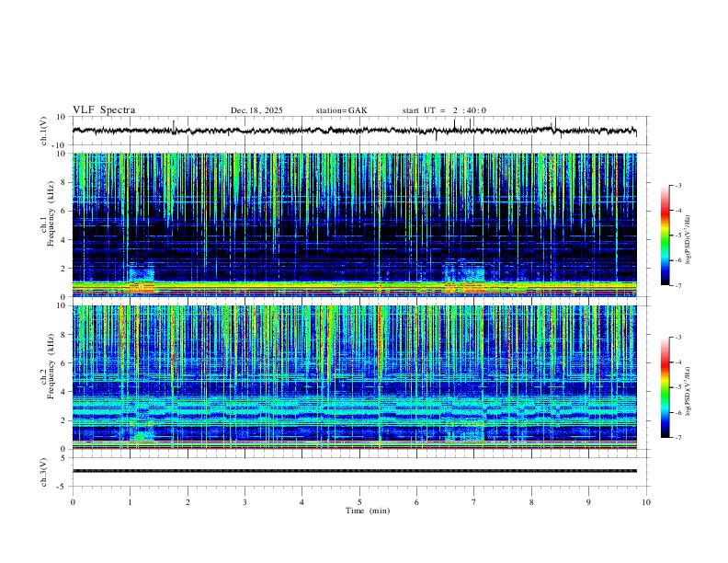This screenshot has width=728, height=563.
Task: Click the "-3" tick on ch.1 colorbar
Action: tap(677, 185)
